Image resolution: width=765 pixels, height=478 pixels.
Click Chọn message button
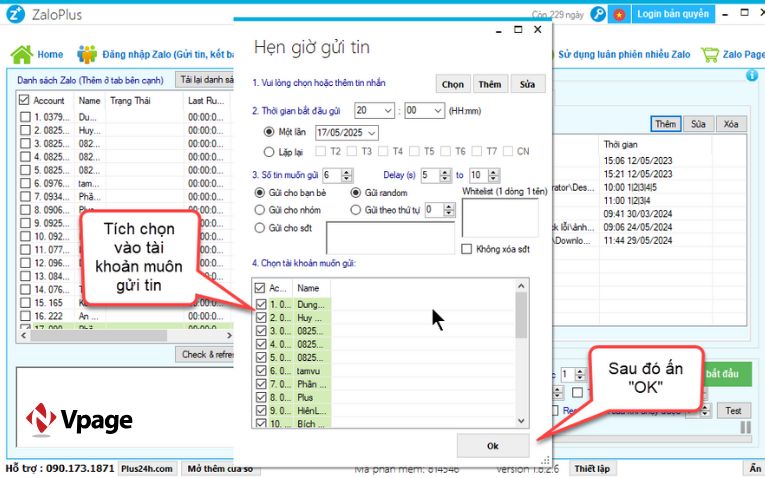453,84
